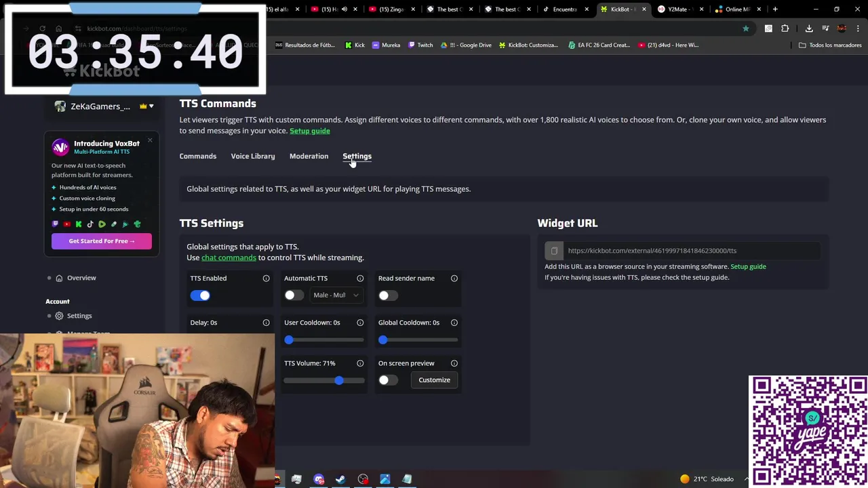This screenshot has width=868, height=488.
Task: Click the Overview home icon in sidebar
Action: [x=59, y=278]
